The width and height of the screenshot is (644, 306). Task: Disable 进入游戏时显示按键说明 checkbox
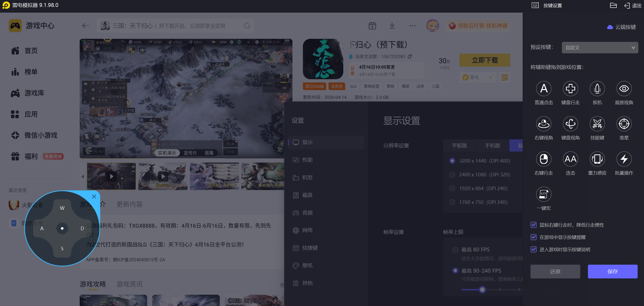(534, 249)
